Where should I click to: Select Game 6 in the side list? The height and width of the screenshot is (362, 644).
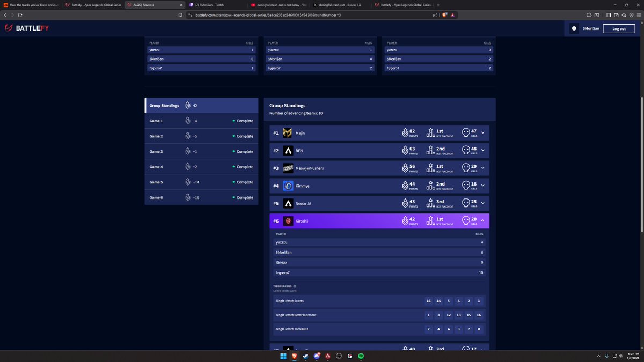[202, 197]
